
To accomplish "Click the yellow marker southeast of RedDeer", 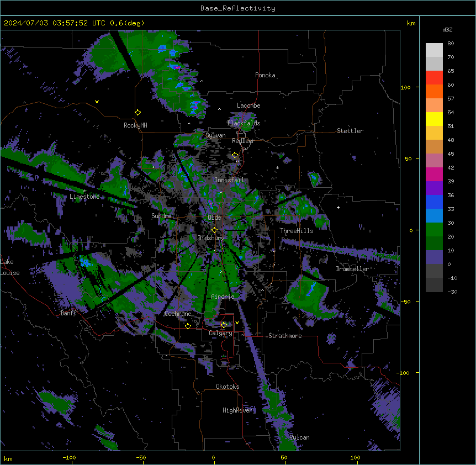I will [235, 155].
